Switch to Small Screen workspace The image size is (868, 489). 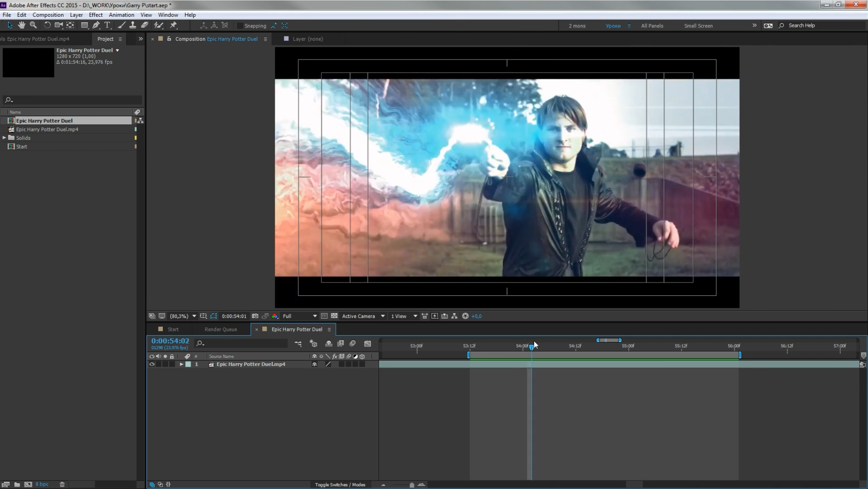tap(698, 26)
